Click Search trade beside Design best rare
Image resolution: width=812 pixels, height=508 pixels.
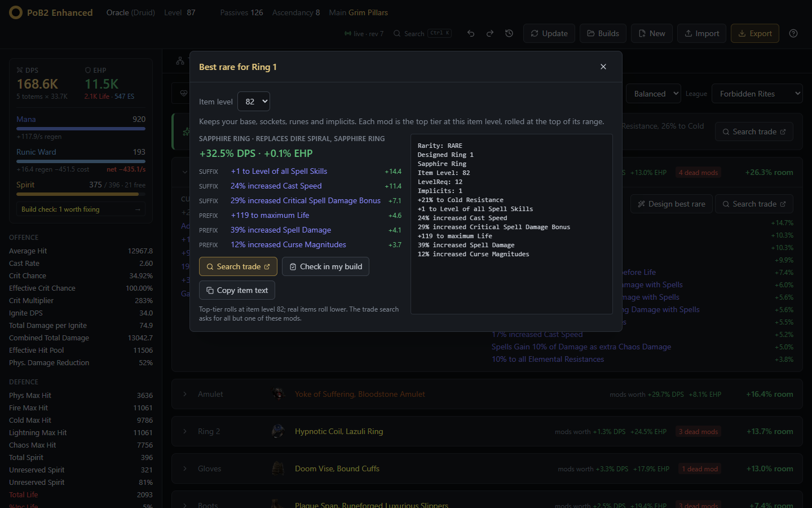(x=754, y=204)
